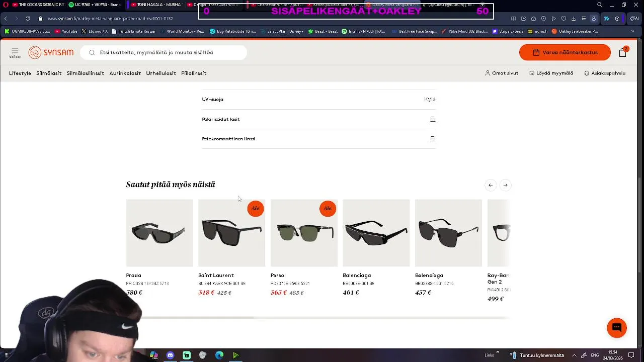The width and height of the screenshot is (644, 362).
Task: Click the padlock site info icon
Action: pyautogui.click(x=41, y=19)
